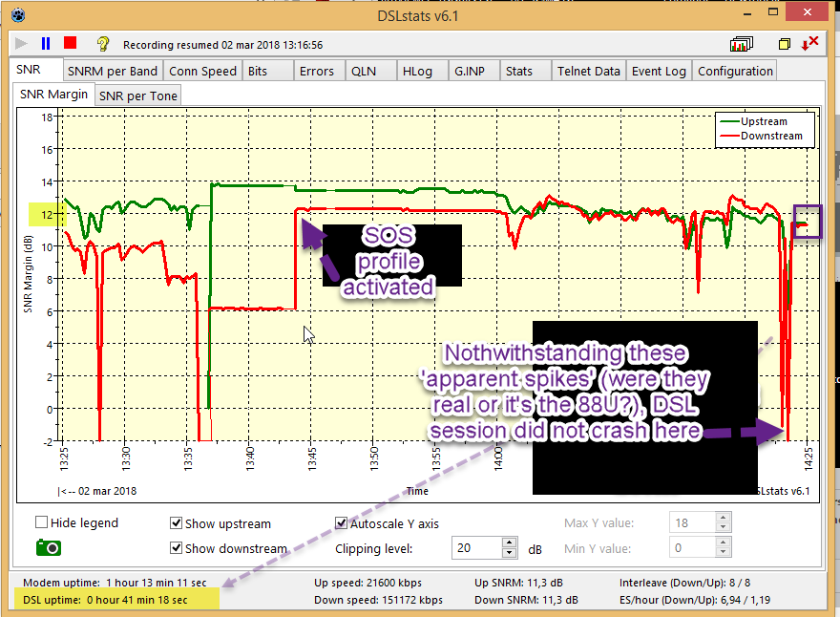
Task: Select the SNR Margin sub-tab
Action: 53,95
